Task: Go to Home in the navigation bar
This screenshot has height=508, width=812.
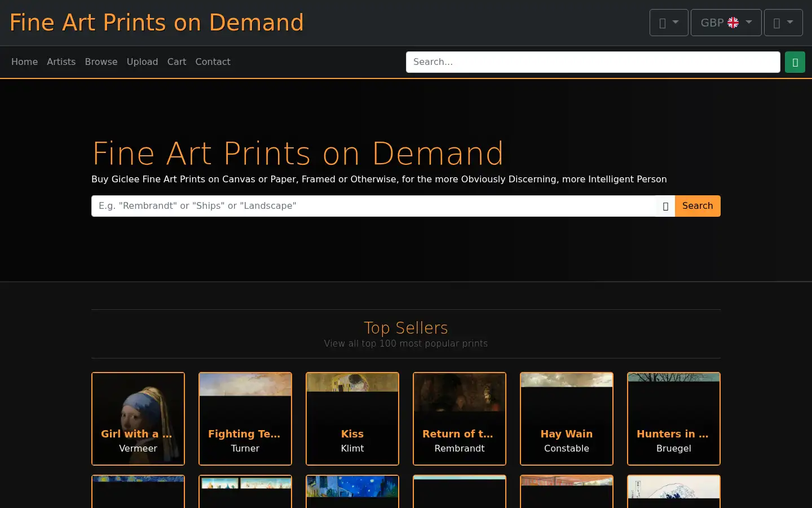Action: 24,62
